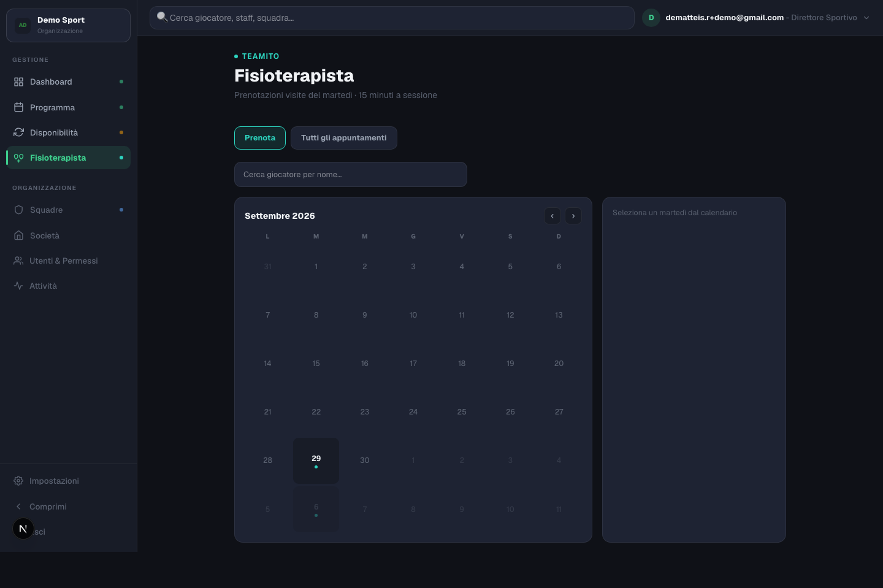Select faded day 6 with dot

[316, 509]
